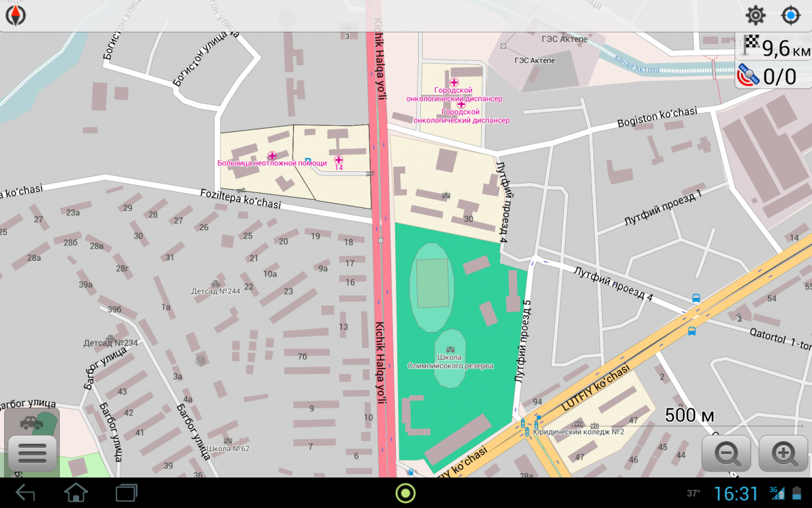Open the GPS satellites 0/0 status
Screen dimensions: 812x508
774,76
